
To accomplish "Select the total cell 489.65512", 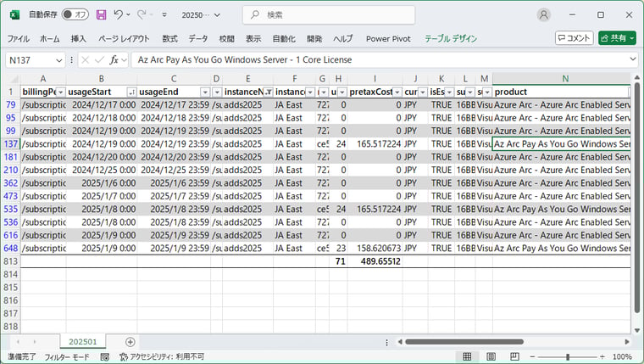I will [x=375, y=261].
